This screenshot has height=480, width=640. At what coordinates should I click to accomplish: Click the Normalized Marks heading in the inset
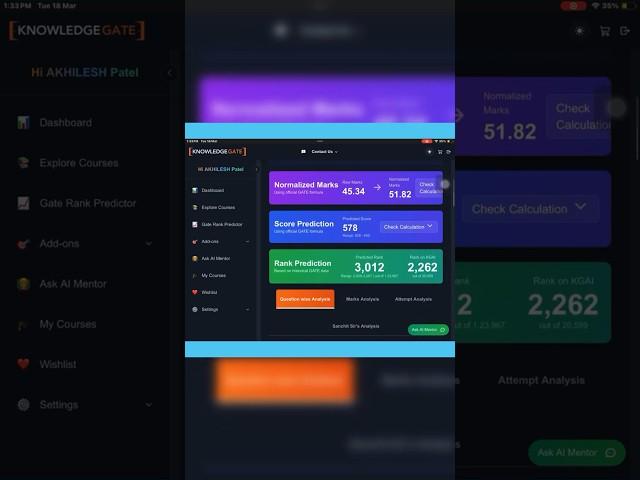point(306,185)
